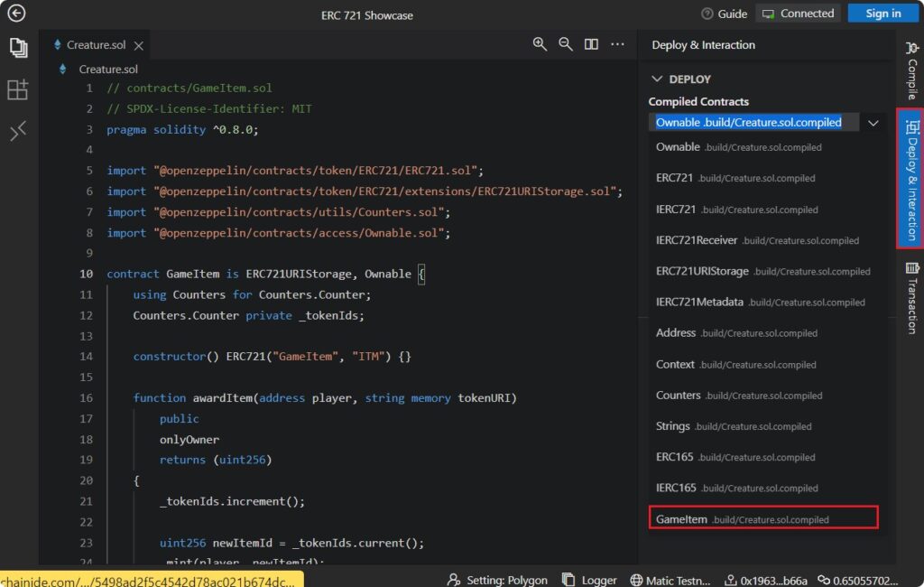The width and height of the screenshot is (924, 587).
Task: Click the zoom out magnifier icon
Action: (565, 44)
